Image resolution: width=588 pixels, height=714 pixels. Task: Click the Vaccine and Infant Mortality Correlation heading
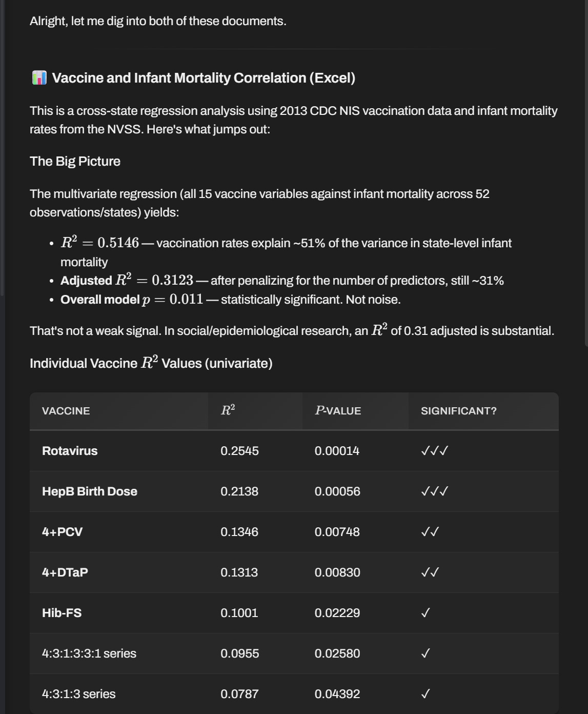pyautogui.click(x=204, y=78)
